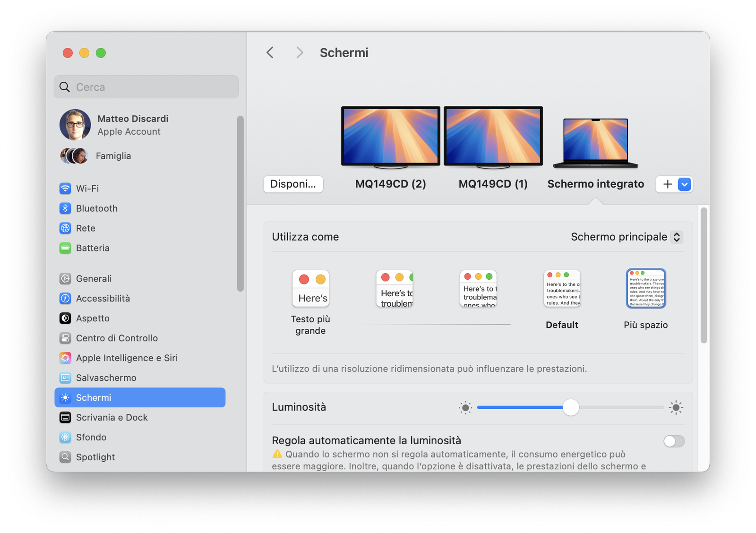Click the Aspetto appearance icon
The width and height of the screenshot is (756, 533).
[x=65, y=318]
